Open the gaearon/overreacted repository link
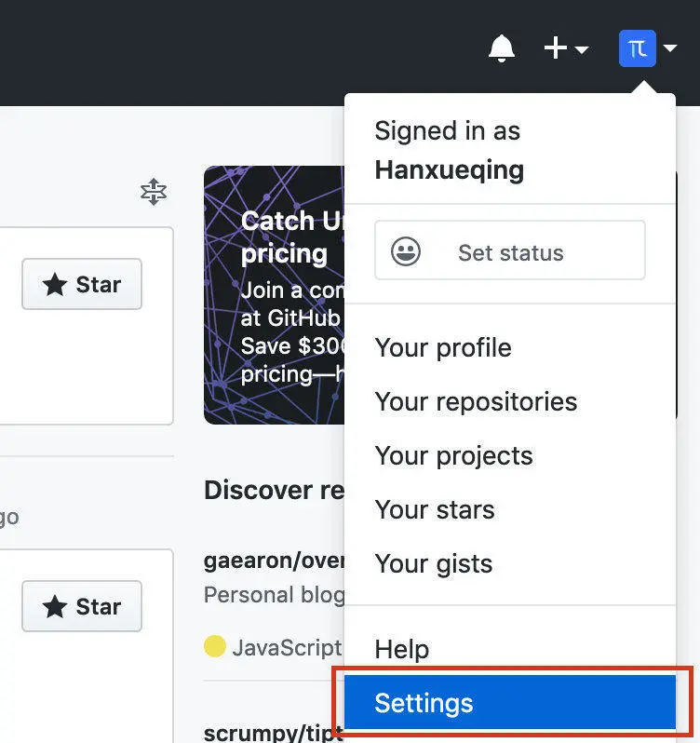The image size is (700, 743). click(274, 561)
